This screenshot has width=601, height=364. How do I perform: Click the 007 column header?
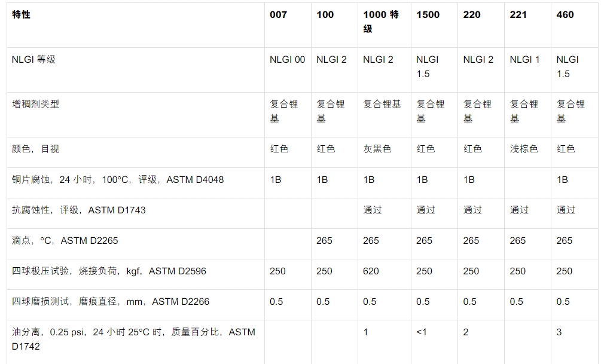click(278, 15)
